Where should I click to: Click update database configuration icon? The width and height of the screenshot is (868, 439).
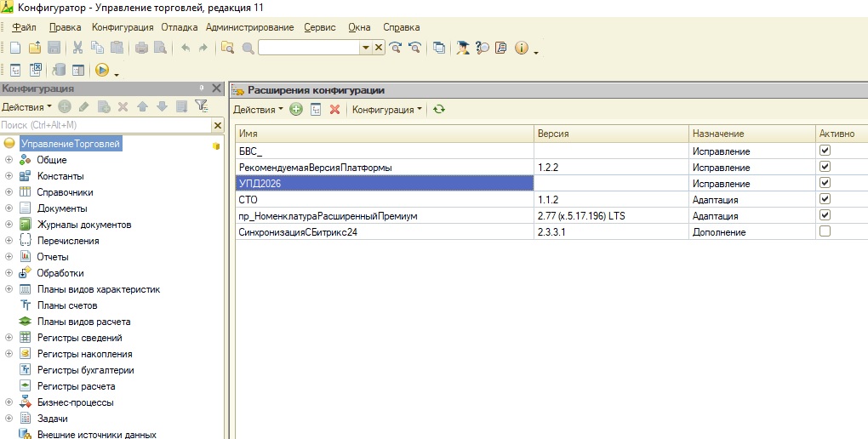point(59,71)
